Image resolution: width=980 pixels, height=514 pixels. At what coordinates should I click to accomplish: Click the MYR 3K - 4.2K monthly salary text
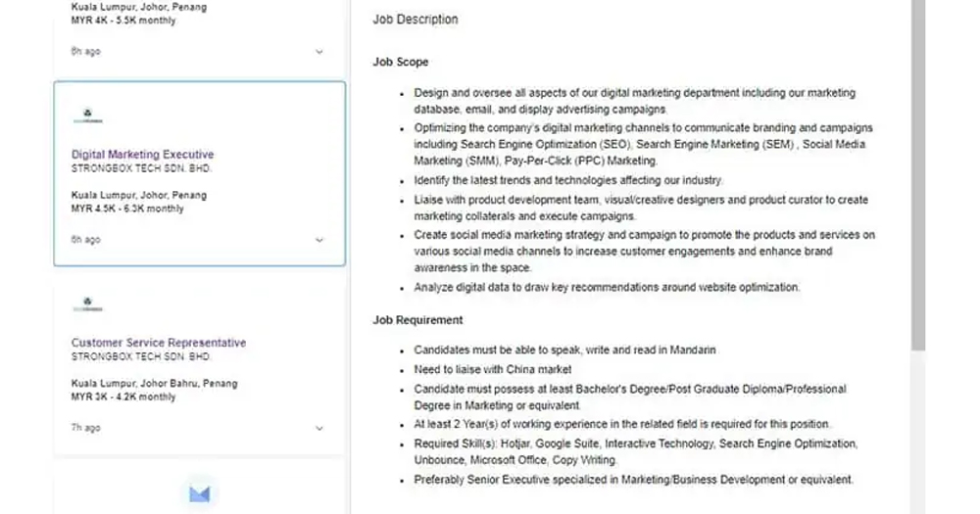(x=123, y=397)
